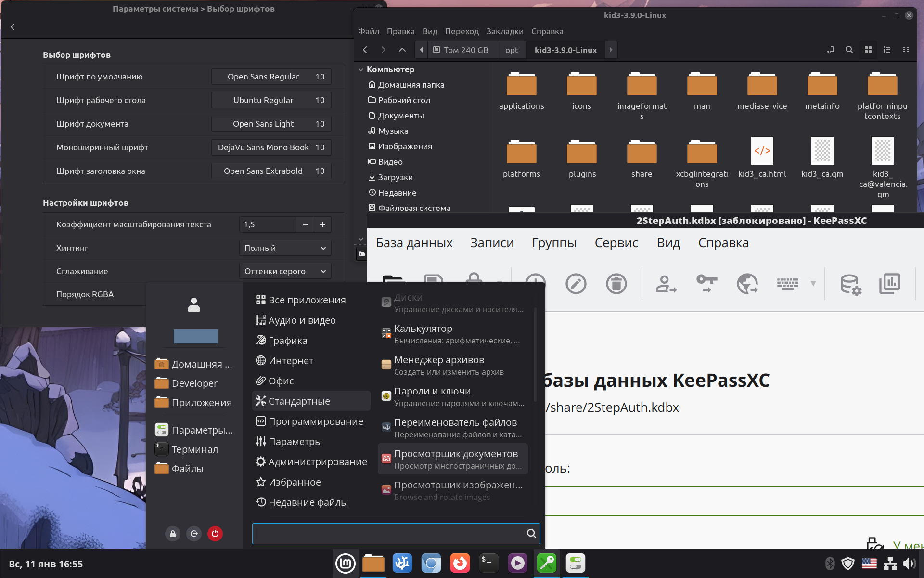Toggle location entry in file manager
The image size is (924, 578).
pyautogui.click(x=831, y=50)
